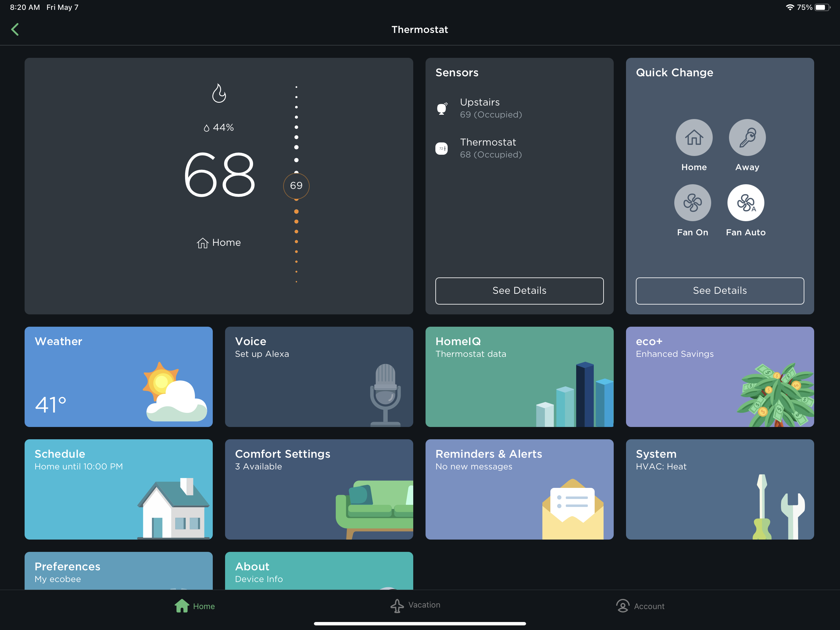Switch to the Account tab
Image resolution: width=840 pixels, height=630 pixels.
640,606
